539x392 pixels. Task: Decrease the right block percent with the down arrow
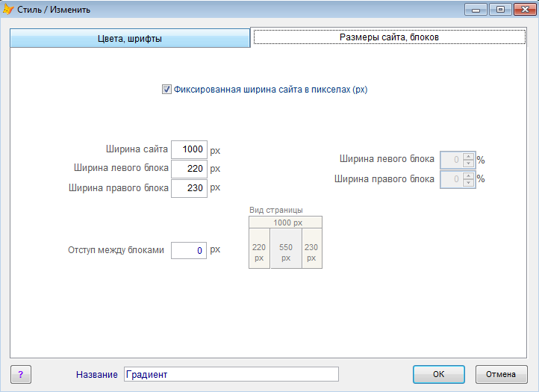(x=468, y=183)
